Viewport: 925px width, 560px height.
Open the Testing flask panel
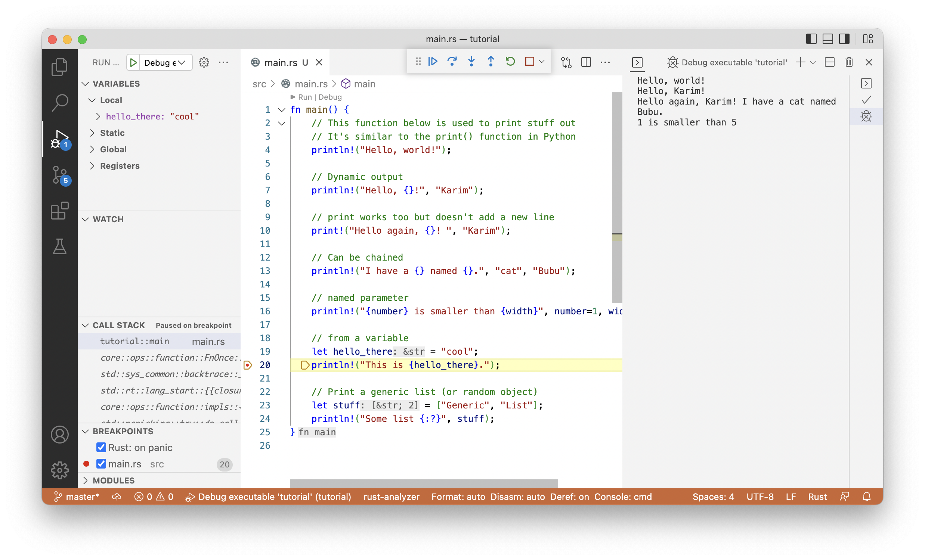[59, 246]
